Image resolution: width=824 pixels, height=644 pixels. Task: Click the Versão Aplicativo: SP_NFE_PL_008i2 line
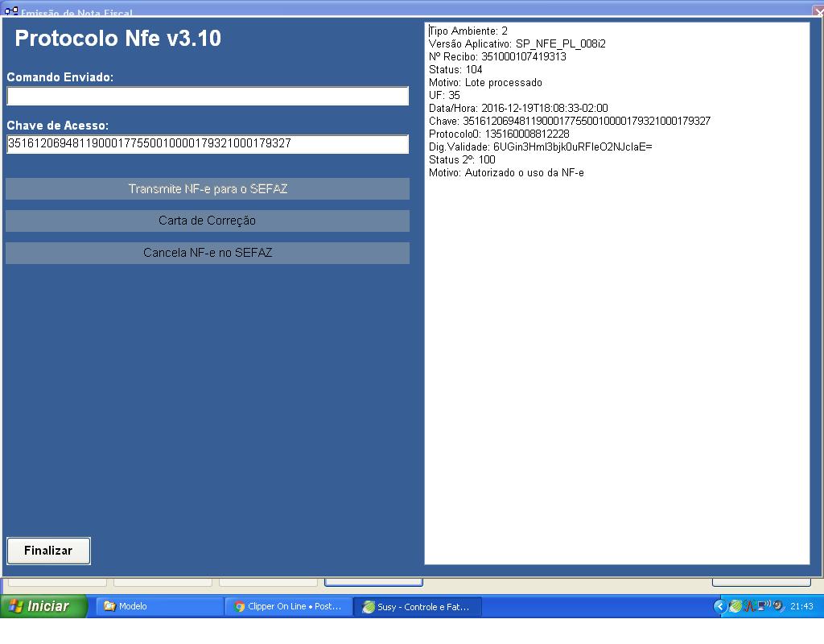coord(517,43)
